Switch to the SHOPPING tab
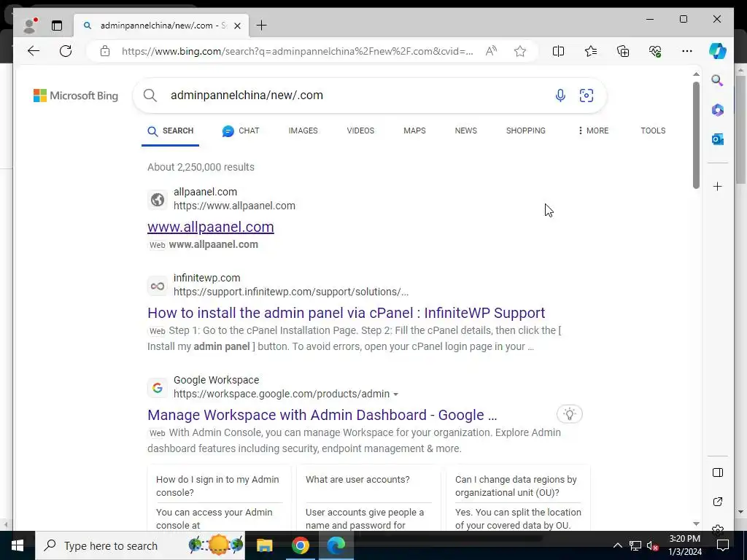 (525, 131)
